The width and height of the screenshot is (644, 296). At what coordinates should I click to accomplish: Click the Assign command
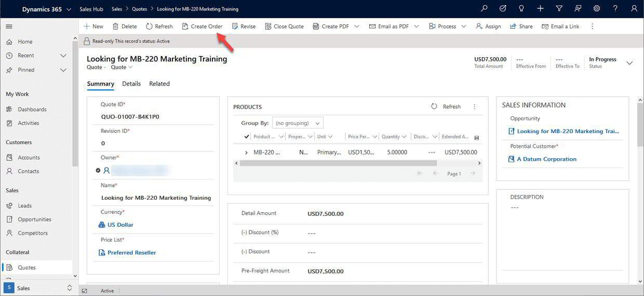coord(488,27)
